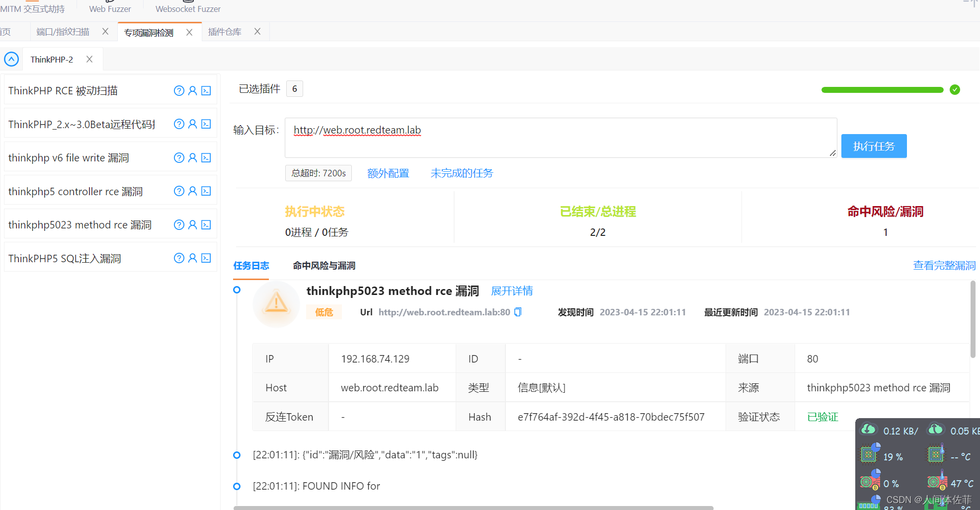Select the 任务日志 tab
980x510 pixels.
(251, 266)
